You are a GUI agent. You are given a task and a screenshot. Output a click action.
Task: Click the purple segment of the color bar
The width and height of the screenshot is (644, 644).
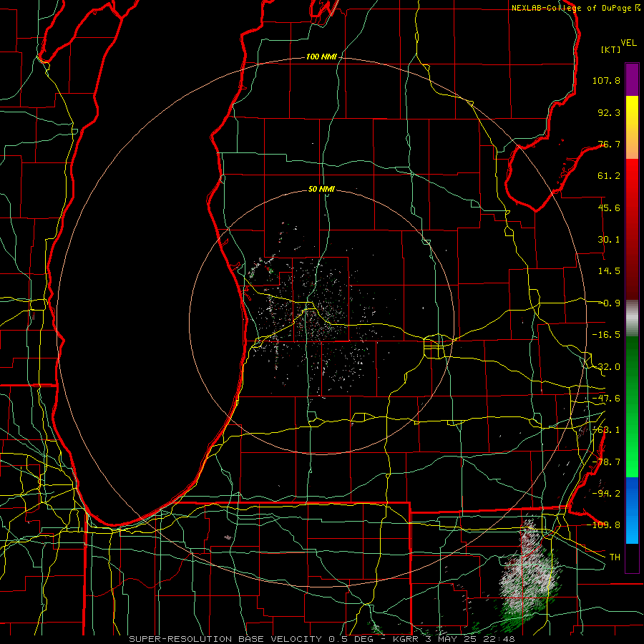click(x=632, y=79)
